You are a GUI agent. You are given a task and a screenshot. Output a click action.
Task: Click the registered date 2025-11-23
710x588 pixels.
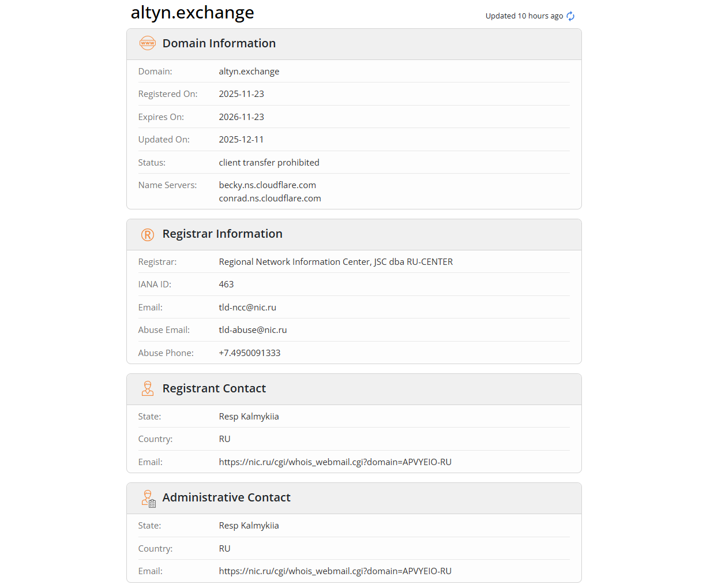point(242,94)
